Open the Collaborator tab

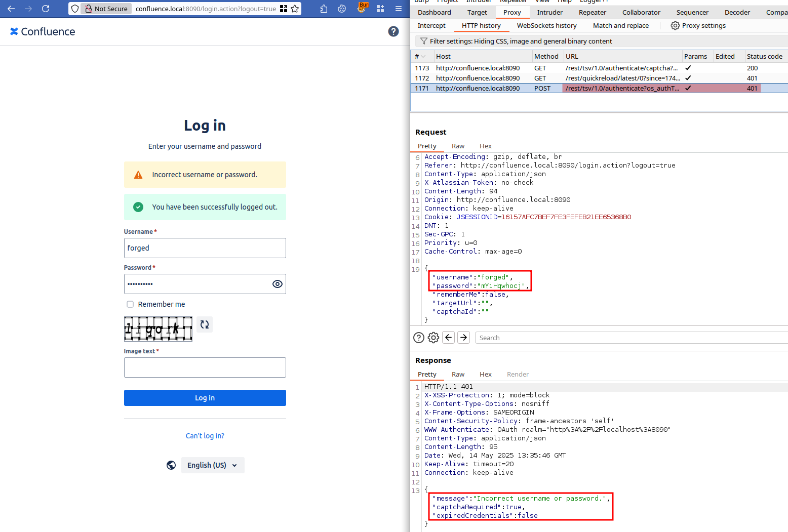(x=641, y=12)
